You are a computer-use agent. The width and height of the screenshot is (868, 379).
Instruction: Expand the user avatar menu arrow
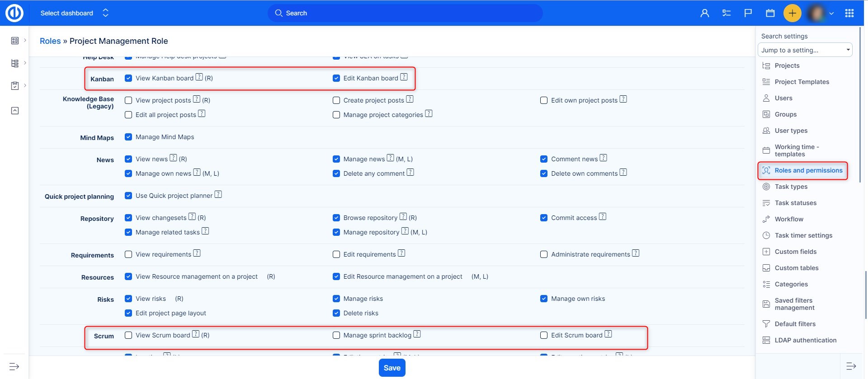point(831,14)
